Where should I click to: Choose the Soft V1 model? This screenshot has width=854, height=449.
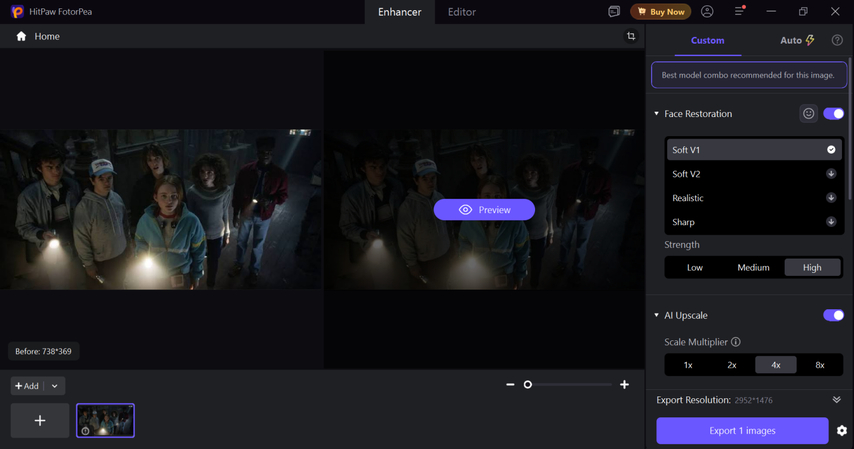754,149
